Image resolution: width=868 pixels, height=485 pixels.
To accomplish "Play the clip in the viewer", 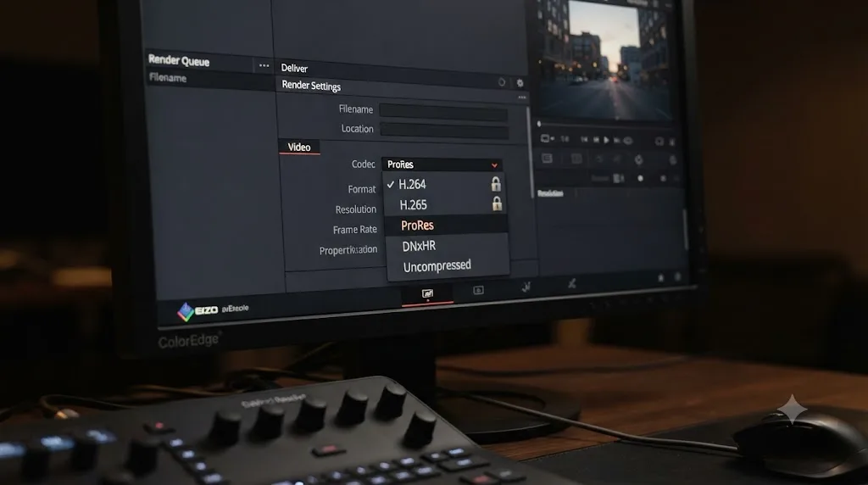I will (606, 140).
